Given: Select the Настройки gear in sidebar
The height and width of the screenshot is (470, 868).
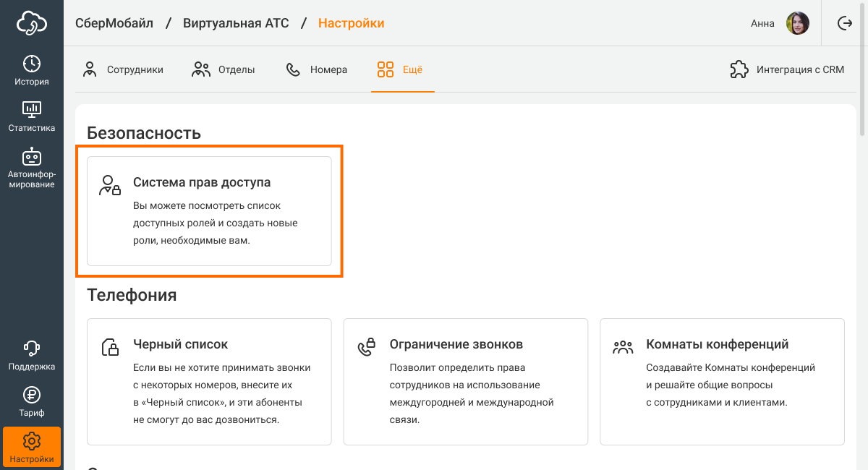Looking at the screenshot, I should (x=32, y=447).
